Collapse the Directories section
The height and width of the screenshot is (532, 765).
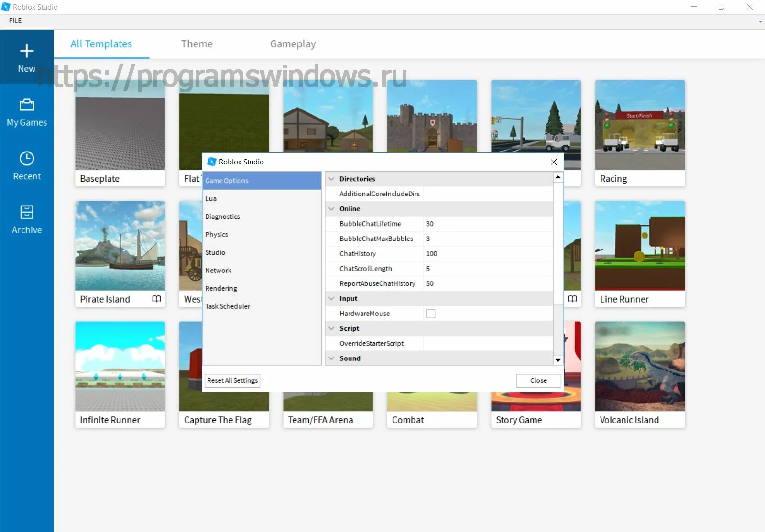click(331, 179)
